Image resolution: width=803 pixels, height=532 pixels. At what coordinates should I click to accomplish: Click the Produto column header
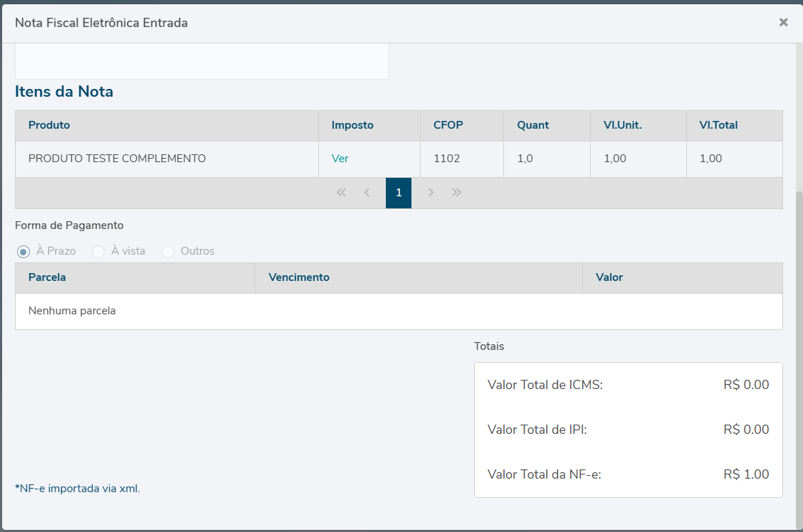(x=49, y=125)
